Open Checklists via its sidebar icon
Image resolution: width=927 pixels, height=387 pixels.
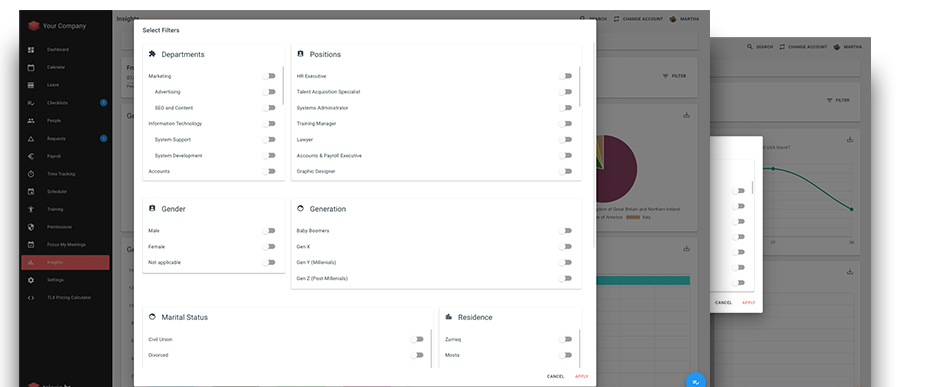(x=31, y=103)
